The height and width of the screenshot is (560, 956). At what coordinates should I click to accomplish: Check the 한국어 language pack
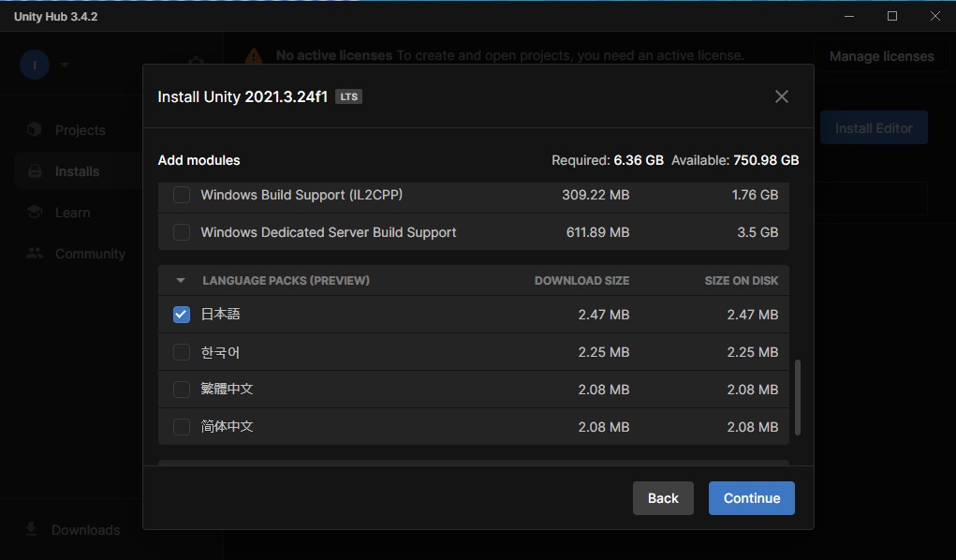[181, 352]
